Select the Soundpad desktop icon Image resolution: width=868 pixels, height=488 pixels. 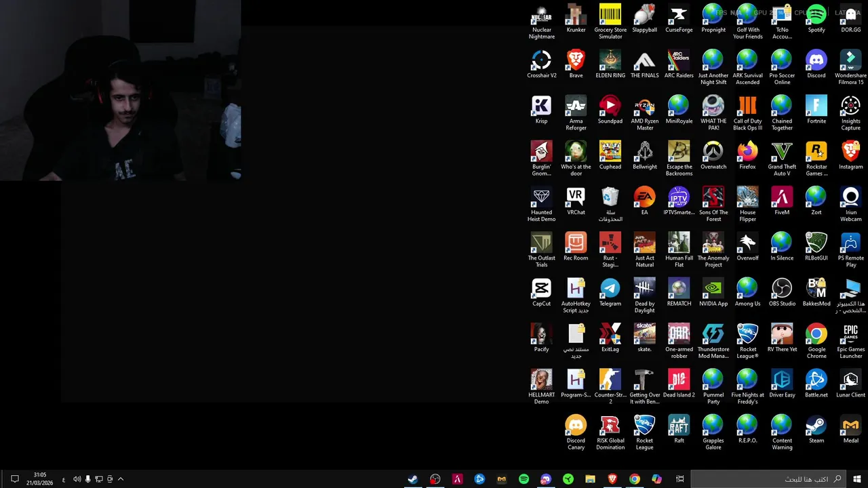(610, 109)
